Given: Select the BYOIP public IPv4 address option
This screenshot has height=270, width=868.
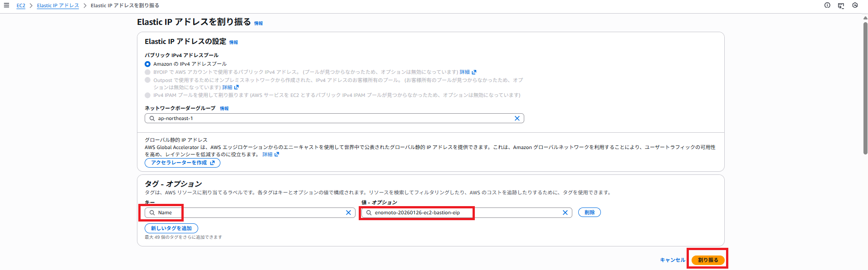Looking at the screenshot, I should tap(147, 72).
